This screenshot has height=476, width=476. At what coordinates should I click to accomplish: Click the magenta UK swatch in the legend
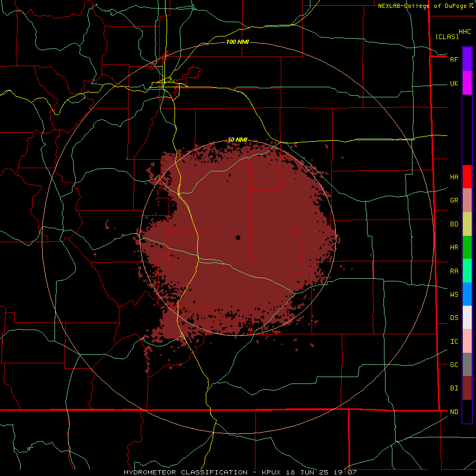467,83
